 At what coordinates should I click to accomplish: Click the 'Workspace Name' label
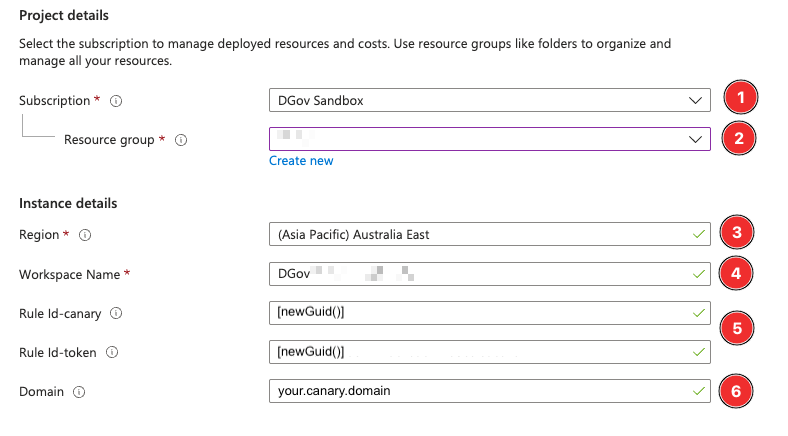pyautogui.click(x=69, y=275)
